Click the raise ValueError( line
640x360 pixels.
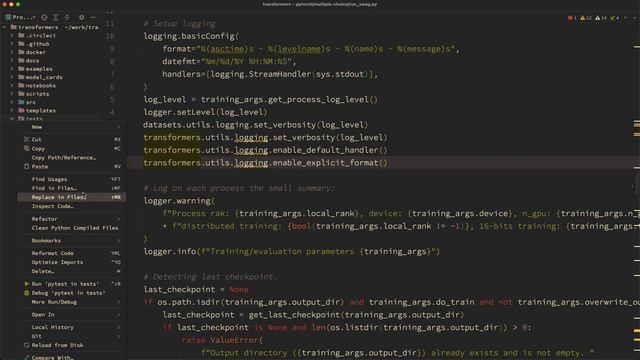coord(222,340)
